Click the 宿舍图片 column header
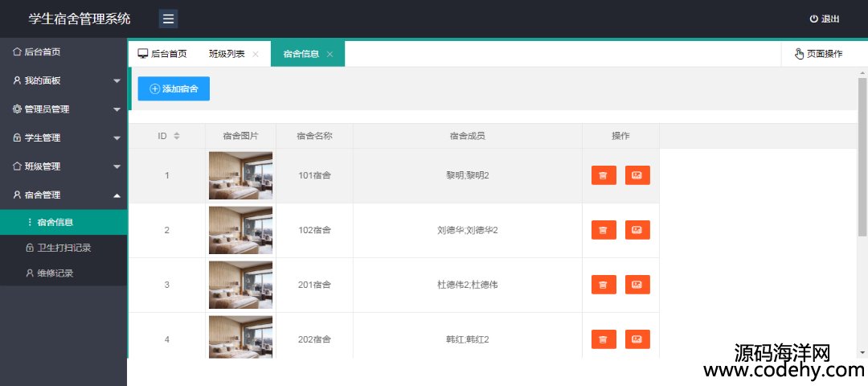Screen dimensions: 868x386 coord(241,136)
